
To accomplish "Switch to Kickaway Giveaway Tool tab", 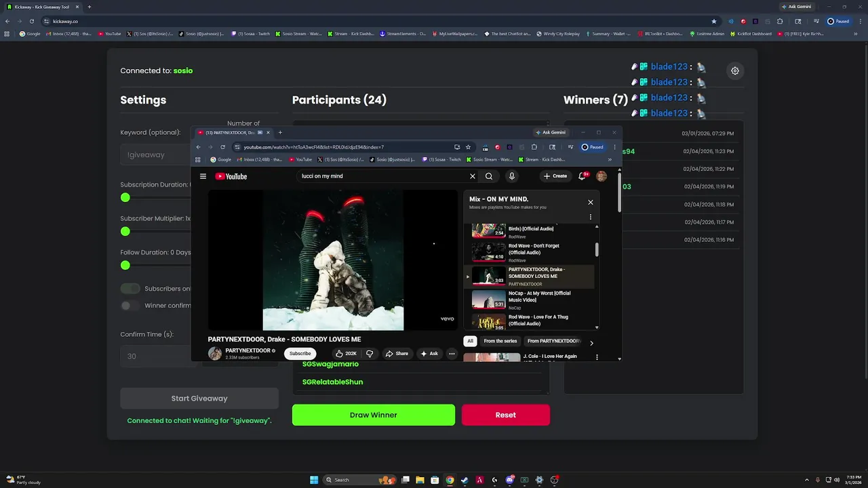I will tap(42, 7).
